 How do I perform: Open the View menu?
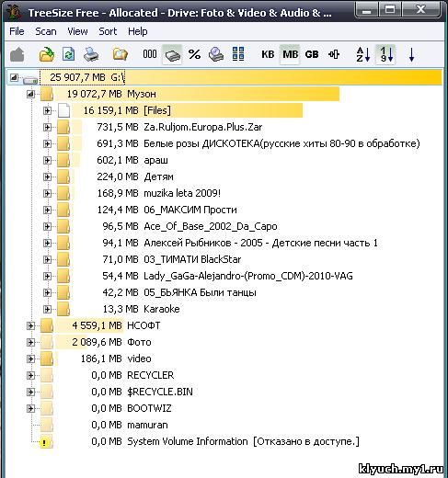pyautogui.click(x=77, y=31)
